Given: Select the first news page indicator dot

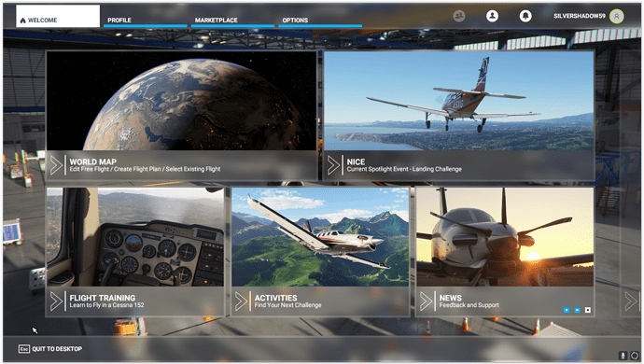Looking at the screenshot, I should pos(567,310).
